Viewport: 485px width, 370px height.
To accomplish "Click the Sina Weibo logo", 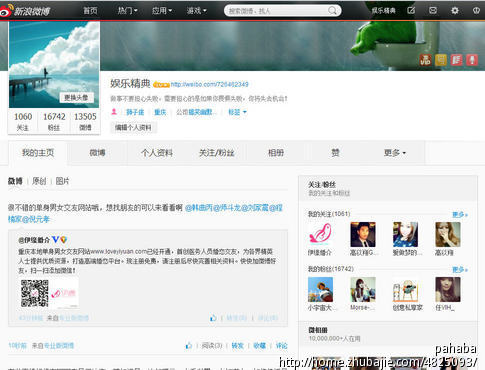I will pyautogui.click(x=25, y=11).
